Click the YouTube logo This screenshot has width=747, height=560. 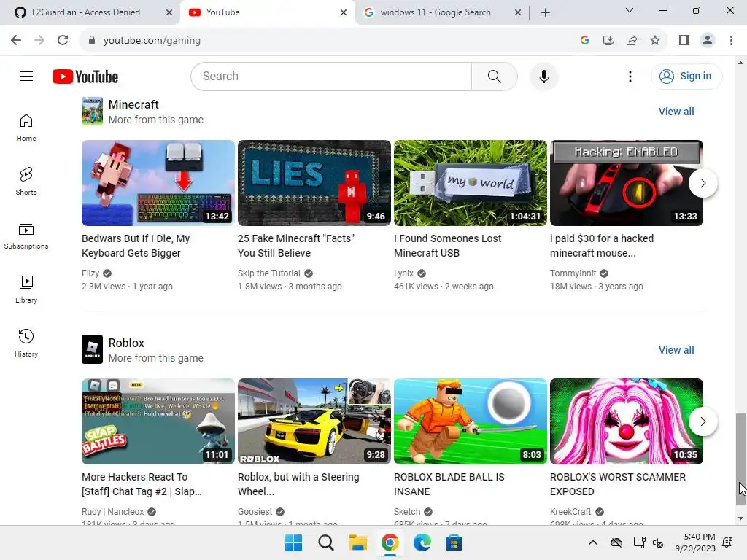[85, 77]
